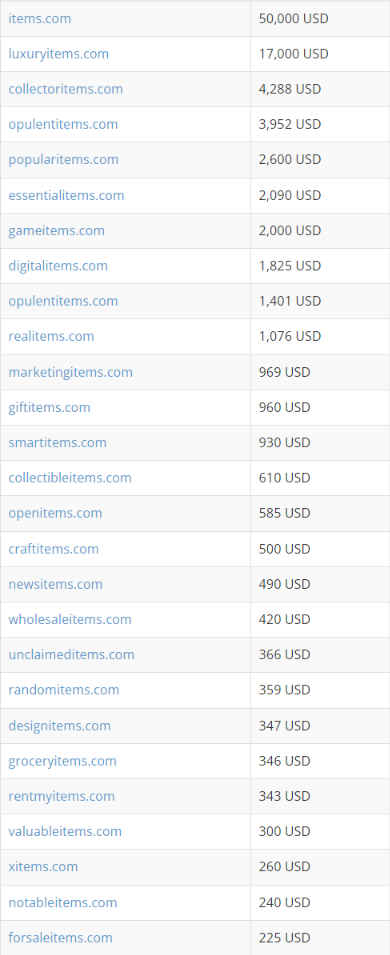
Task: Open digitalitems.com link
Action: [58, 266]
